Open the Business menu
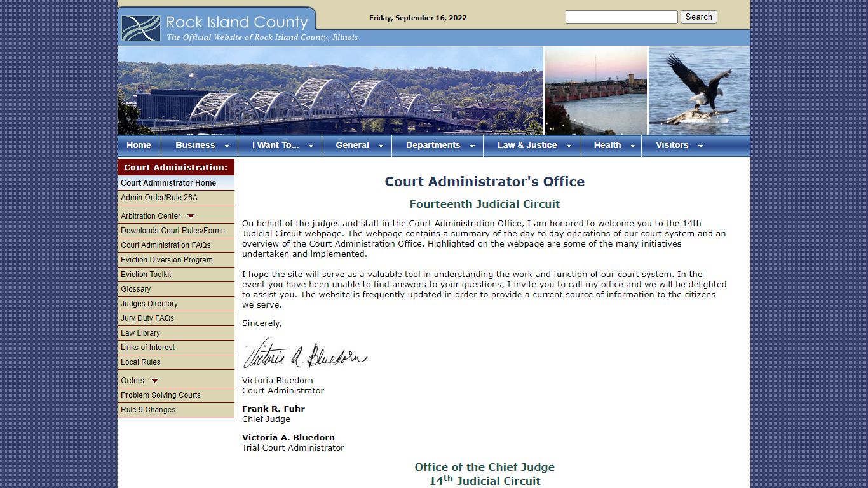This screenshot has height=488, width=868. pyautogui.click(x=195, y=146)
